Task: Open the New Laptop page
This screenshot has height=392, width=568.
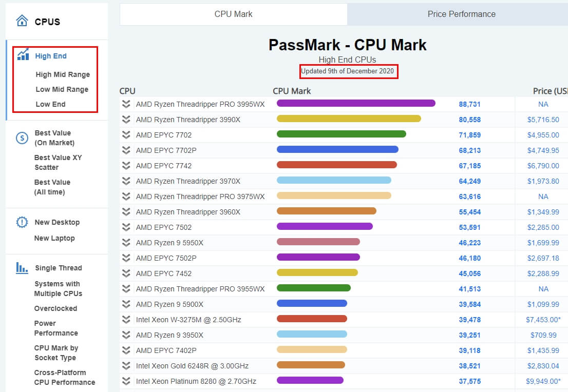Action: [54, 238]
